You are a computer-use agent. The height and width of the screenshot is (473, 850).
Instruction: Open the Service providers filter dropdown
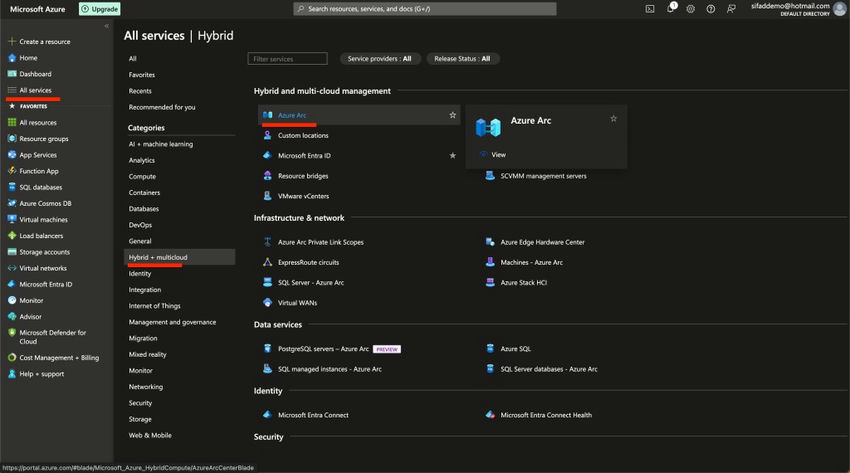click(379, 59)
